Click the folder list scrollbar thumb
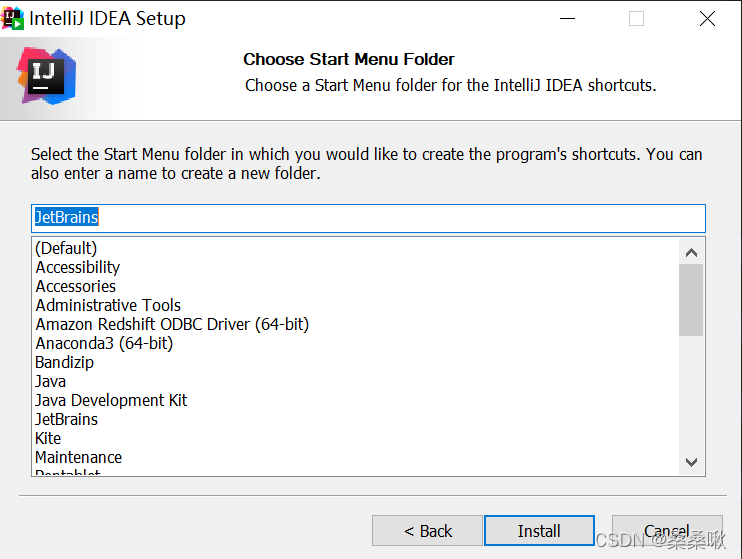Image resolution: width=742 pixels, height=559 pixels. [x=691, y=300]
